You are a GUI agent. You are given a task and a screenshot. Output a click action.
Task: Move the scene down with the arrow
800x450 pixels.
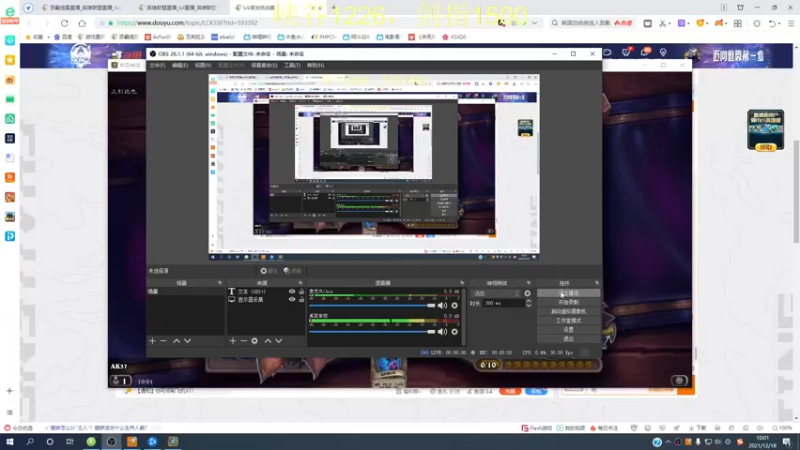[188, 341]
